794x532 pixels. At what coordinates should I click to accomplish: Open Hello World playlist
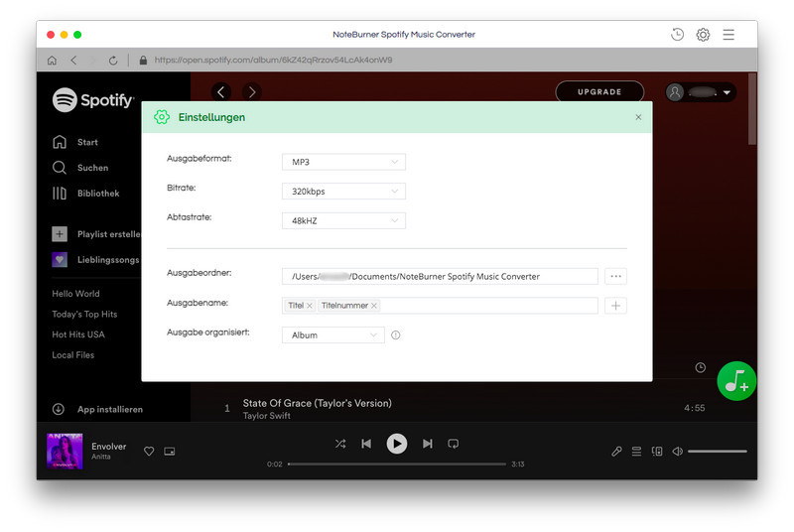tap(76, 294)
